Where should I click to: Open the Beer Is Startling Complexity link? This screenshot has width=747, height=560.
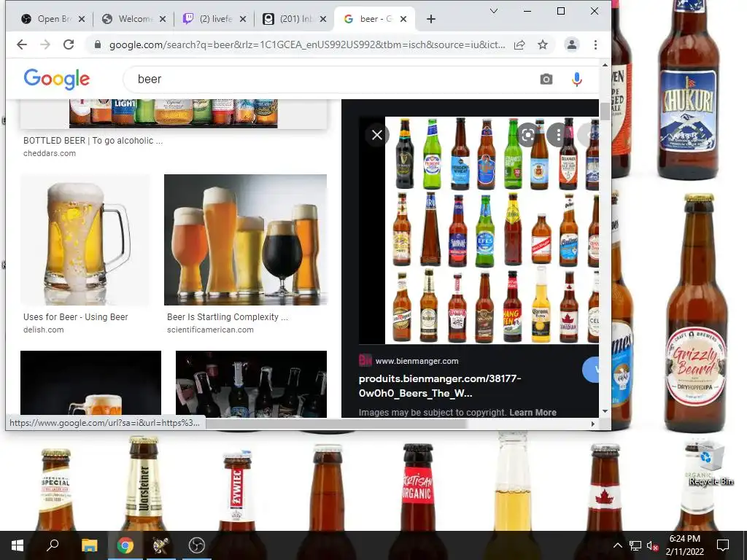(228, 317)
